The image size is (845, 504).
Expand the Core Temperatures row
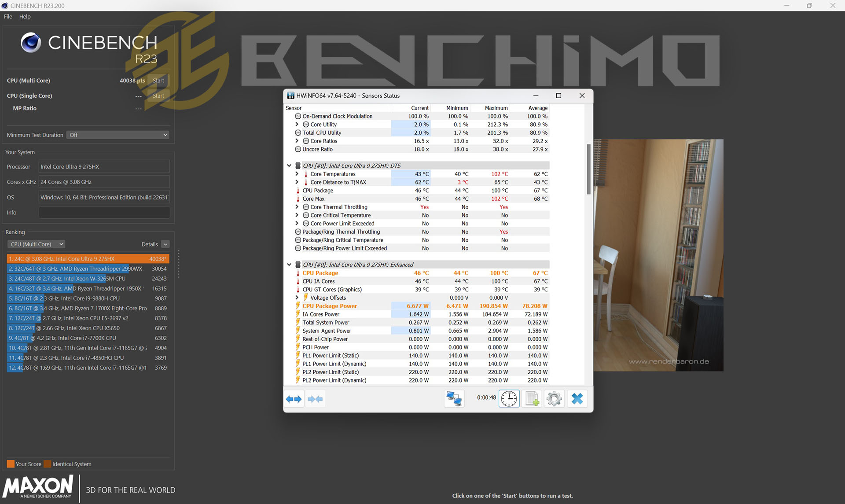click(297, 174)
